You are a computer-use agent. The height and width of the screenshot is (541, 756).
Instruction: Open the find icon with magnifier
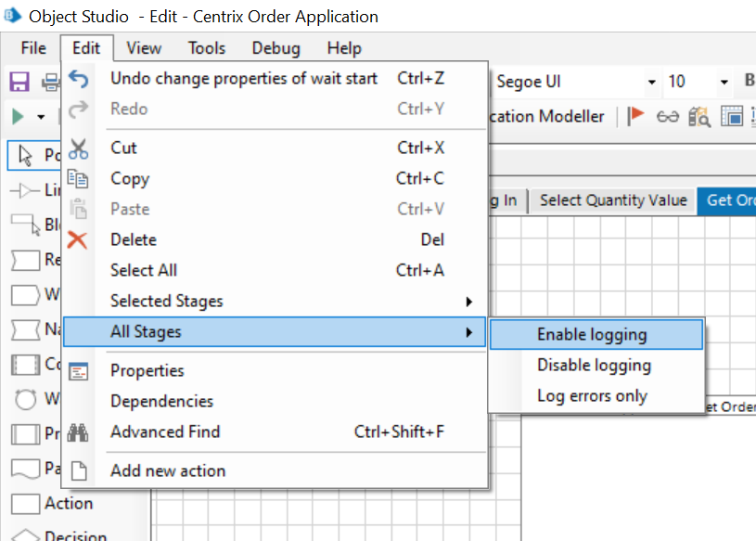pyautogui.click(x=698, y=116)
